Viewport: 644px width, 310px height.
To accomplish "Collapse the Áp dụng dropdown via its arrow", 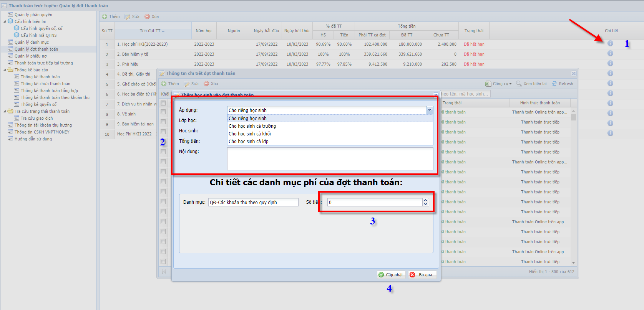I will (x=430, y=110).
